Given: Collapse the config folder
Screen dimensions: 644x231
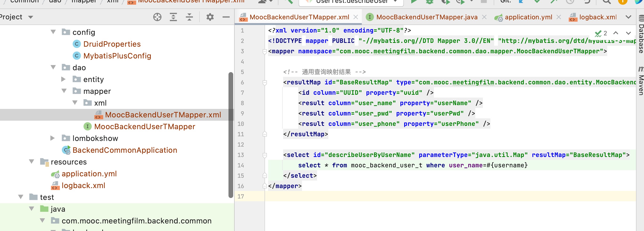Looking at the screenshot, I should point(53,32).
